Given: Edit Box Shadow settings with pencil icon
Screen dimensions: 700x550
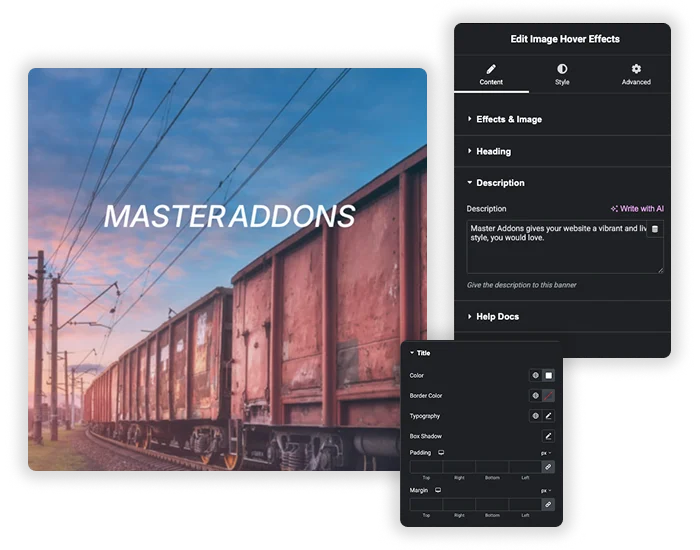Looking at the screenshot, I should click(548, 436).
